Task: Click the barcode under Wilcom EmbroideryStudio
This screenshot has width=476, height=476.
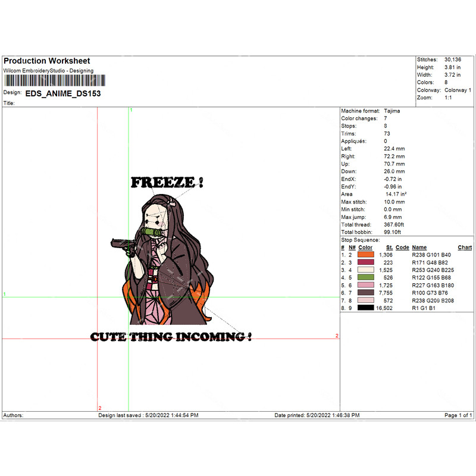Action: (x=49, y=80)
